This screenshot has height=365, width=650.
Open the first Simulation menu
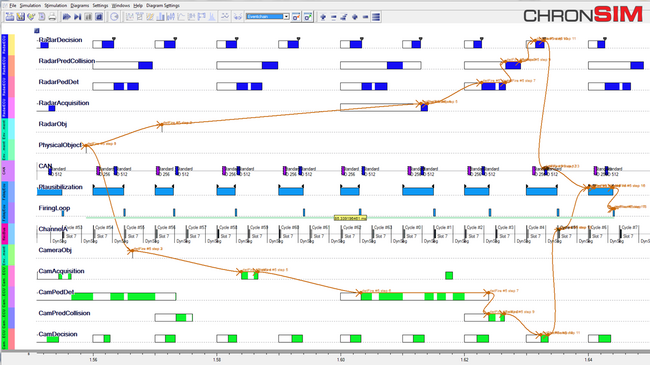[x=30, y=5]
